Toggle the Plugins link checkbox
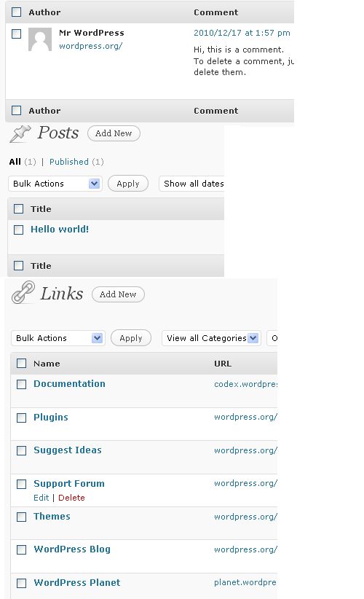Viewport: 364px width, 599px height. point(21,418)
